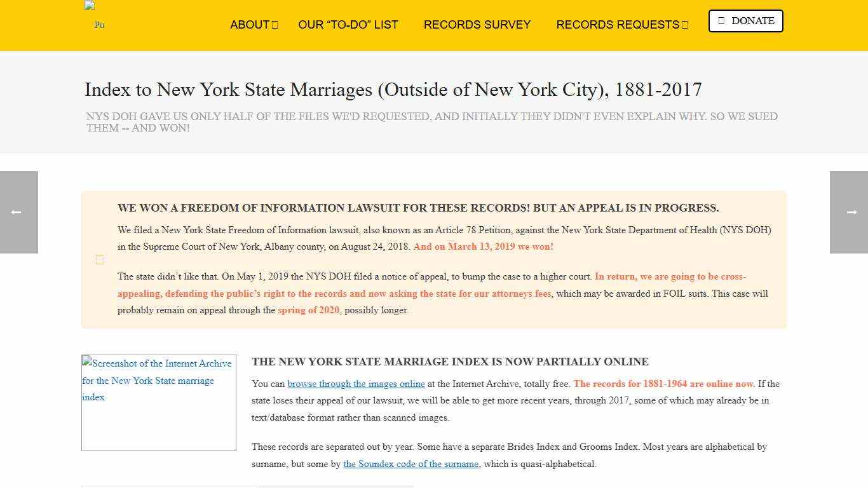This screenshot has height=488, width=868.
Task: Open "the Soundex code of the surname" link
Action: [411, 464]
